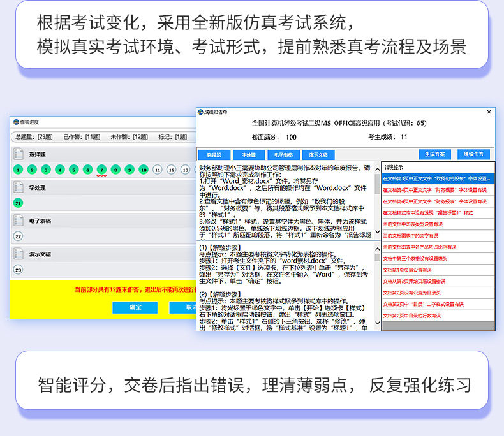Select error row about "财务报表" font setting
This screenshot has width=504, height=436.
pyautogui.click(x=438, y=201)
